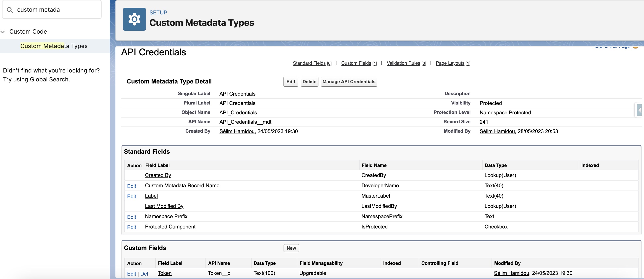Jump to Standard Fields [6] section link
644x279 pixels.
pyautogui.click(x=312, y=63)
